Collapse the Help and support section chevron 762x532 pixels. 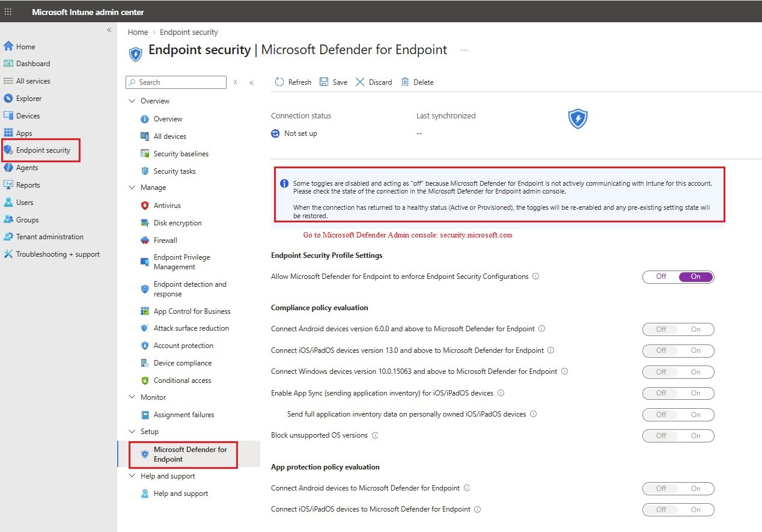coord(132,476)
